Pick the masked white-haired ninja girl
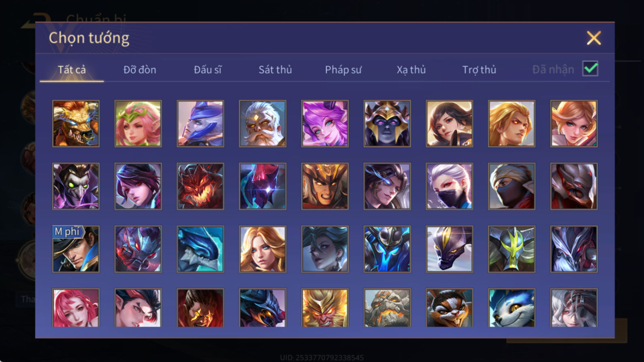The height and width of the screenshot is (362, 644). pos(449,186)
